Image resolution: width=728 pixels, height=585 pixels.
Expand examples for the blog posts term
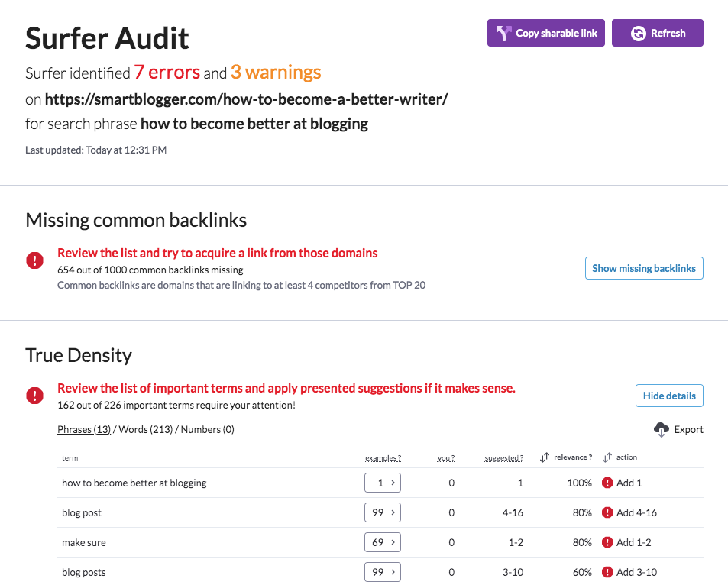(382, 571)
